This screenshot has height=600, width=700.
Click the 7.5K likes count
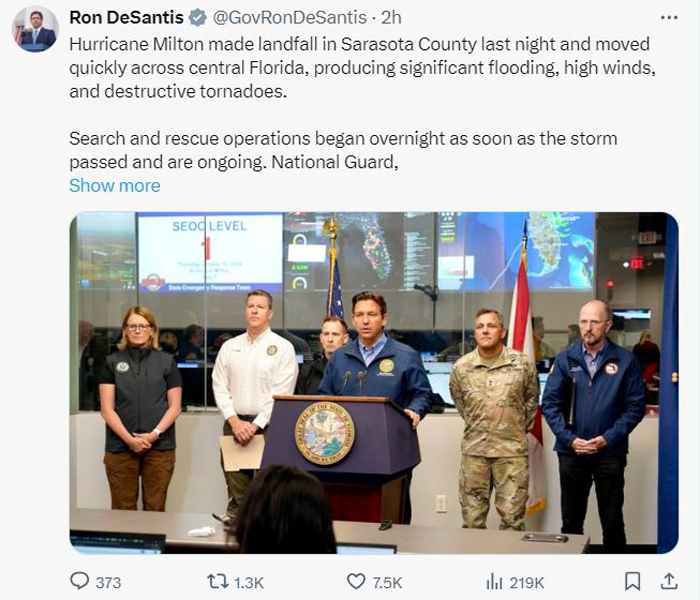point(388,583)
